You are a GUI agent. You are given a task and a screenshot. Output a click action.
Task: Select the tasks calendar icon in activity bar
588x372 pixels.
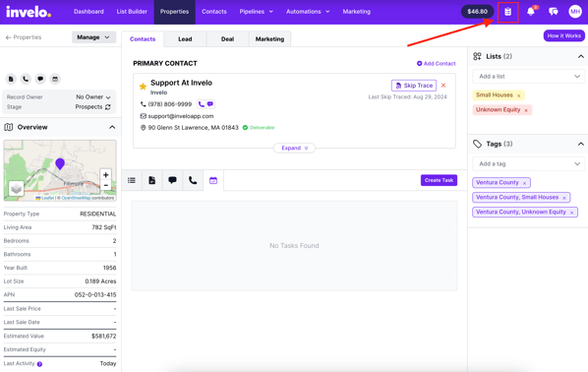[x=213, y=180]
